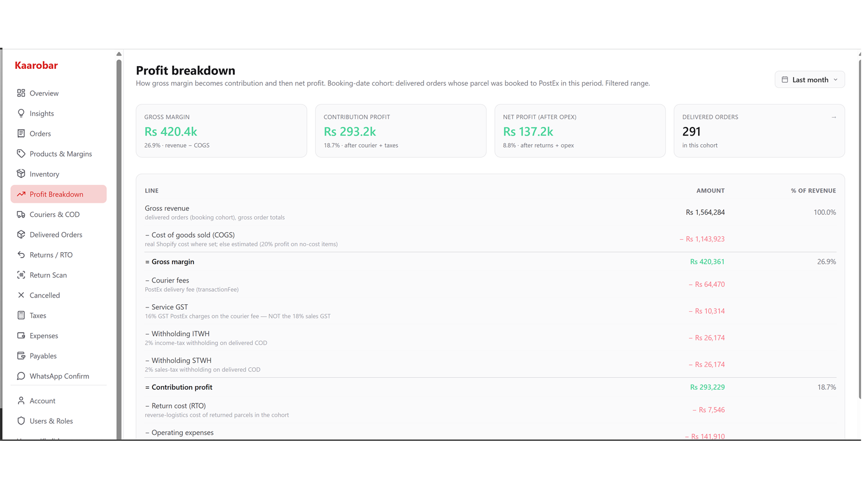The image size is (868, 488).
Task: Click the Account person icon
Action: [21, 401]
